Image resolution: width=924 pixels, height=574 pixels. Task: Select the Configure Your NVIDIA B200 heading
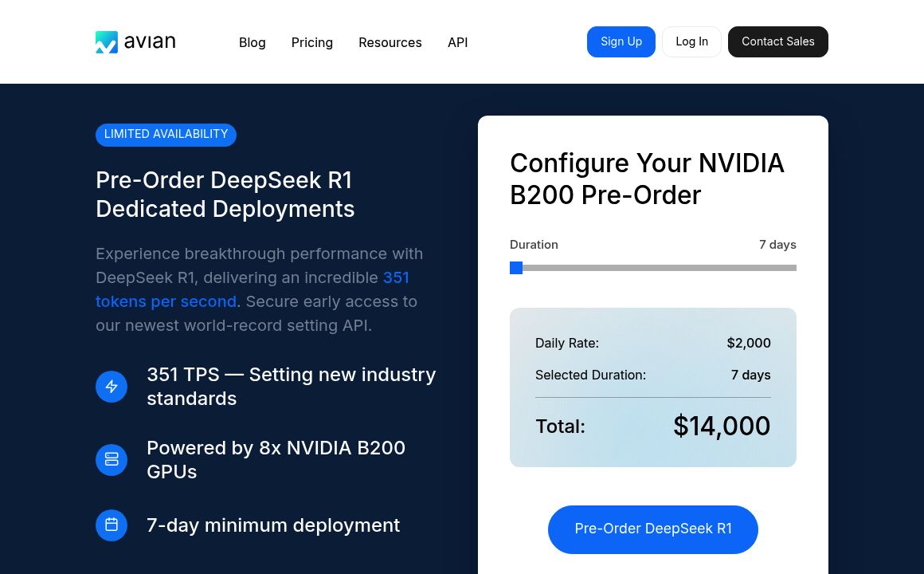point(647,179)
